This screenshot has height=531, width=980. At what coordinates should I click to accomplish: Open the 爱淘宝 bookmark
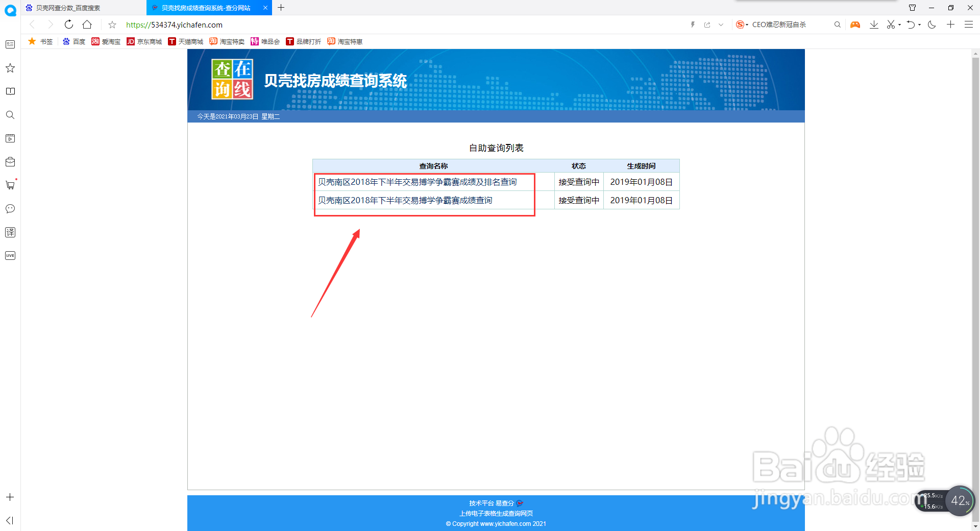click(x=106, y=41)
